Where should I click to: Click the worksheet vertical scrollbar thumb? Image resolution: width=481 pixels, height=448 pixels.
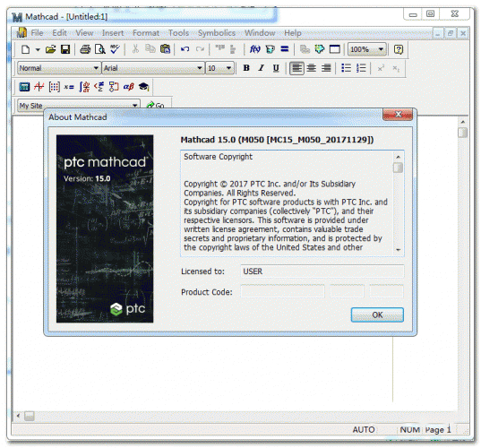[462, 133]
